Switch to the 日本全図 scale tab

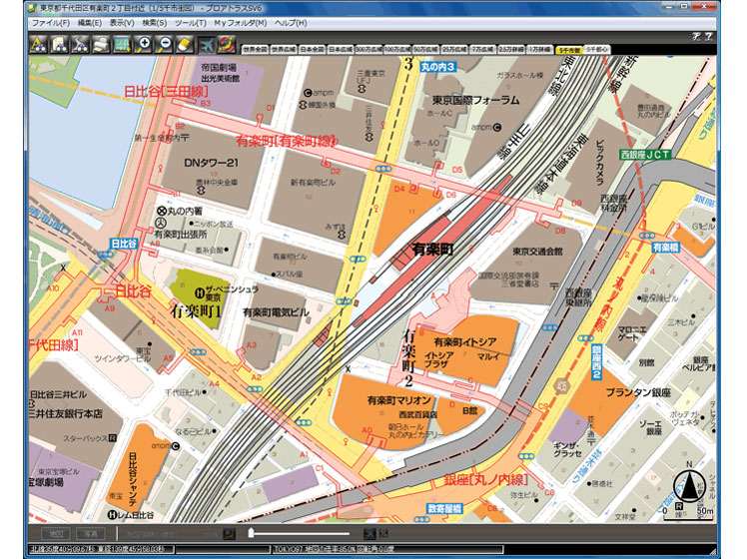312,50
